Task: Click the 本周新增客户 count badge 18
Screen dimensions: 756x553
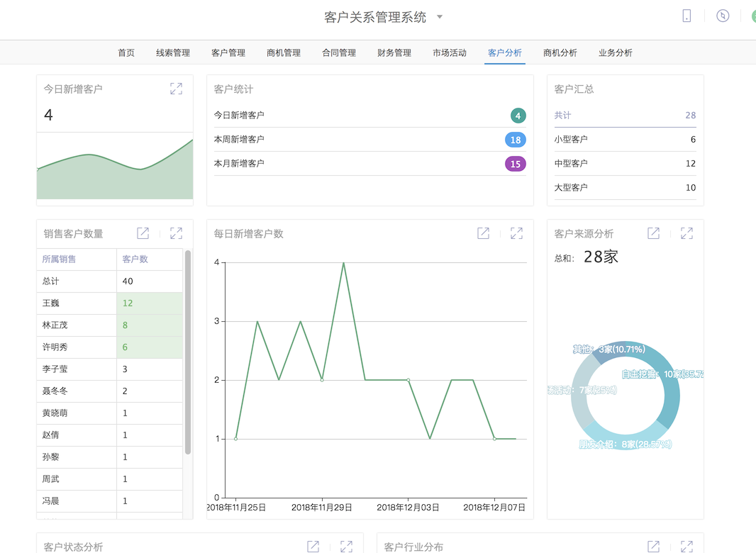Action: coord(516,140)
